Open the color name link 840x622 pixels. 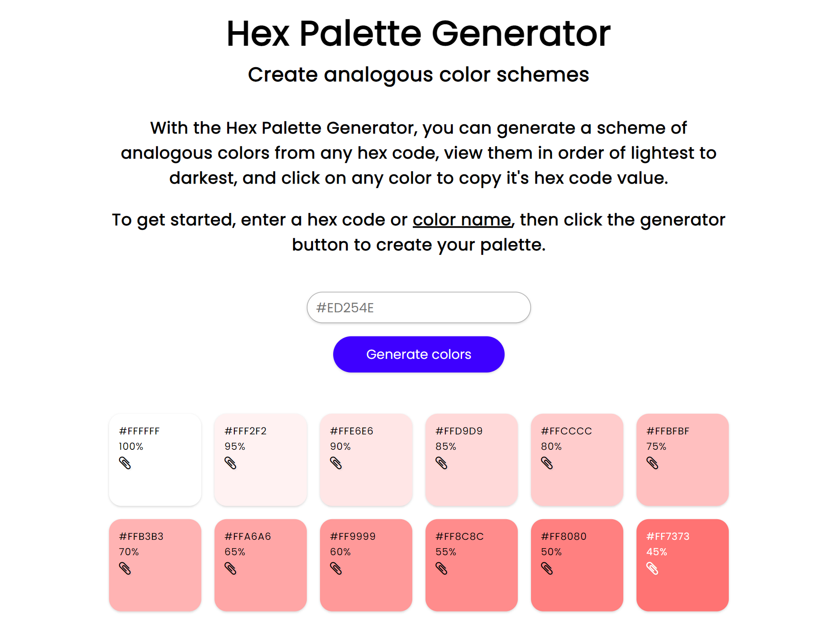click(461, 220)
